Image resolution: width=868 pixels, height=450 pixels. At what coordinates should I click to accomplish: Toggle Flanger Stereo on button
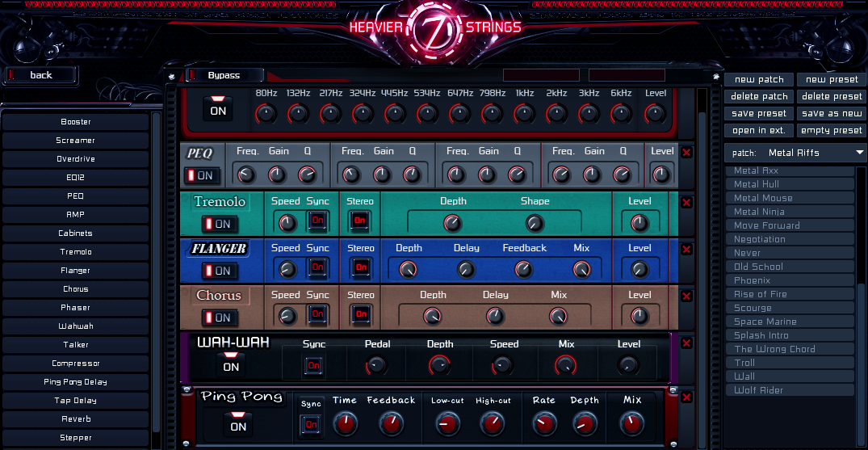click(x=360, y=267)
